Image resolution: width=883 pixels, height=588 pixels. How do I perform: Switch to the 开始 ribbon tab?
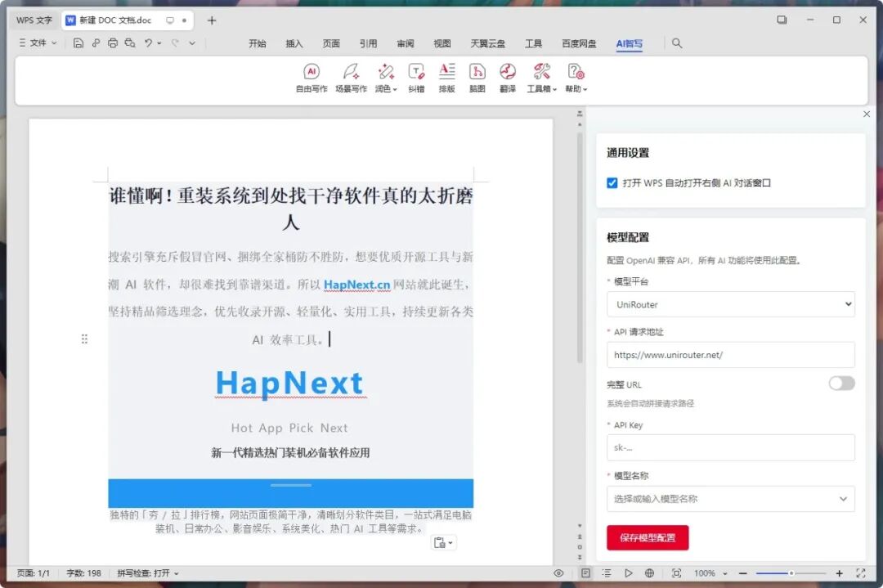coord(258,43)
